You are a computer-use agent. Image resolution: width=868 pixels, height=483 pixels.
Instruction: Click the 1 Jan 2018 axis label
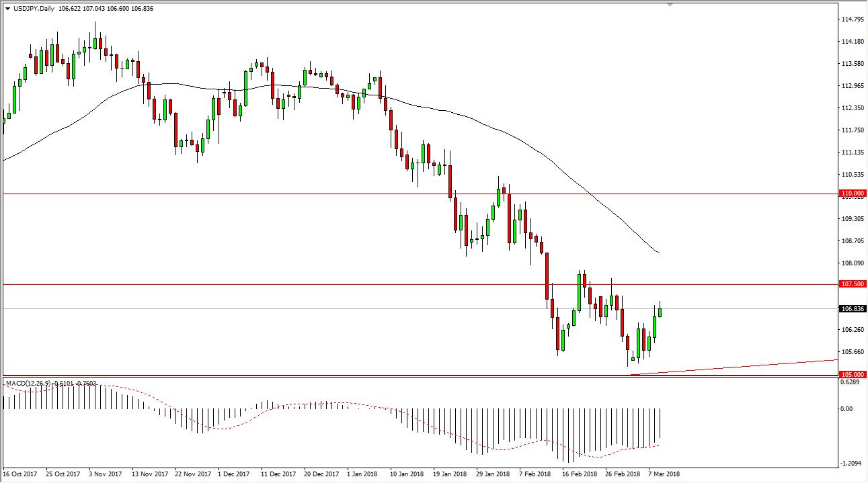pyautogui.click(x=362, y=474)
